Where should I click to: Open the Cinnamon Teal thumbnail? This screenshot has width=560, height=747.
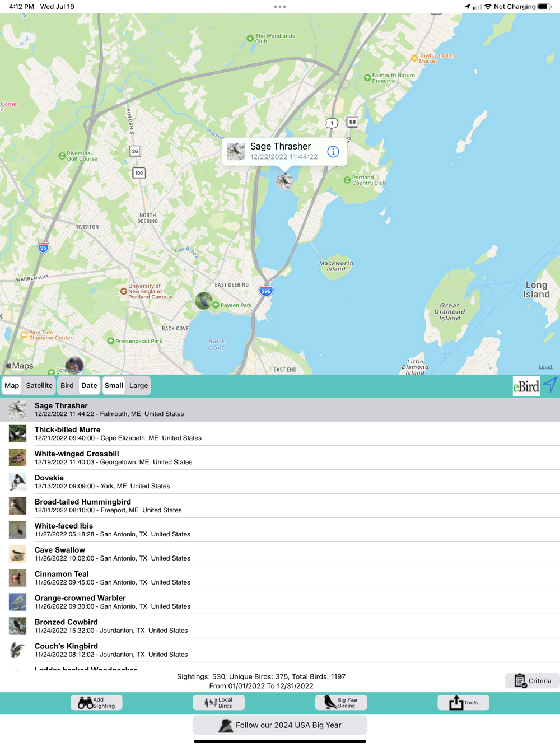coord(17,578)
